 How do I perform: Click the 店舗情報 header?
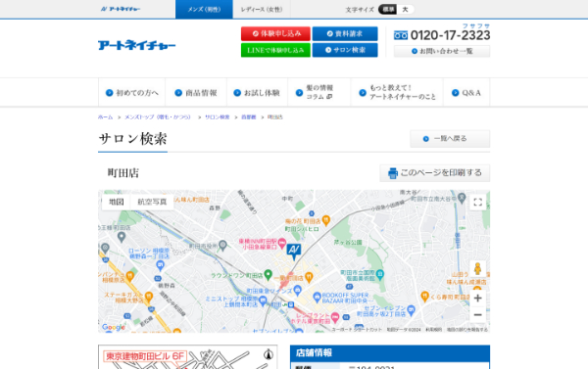click(390, 353)
